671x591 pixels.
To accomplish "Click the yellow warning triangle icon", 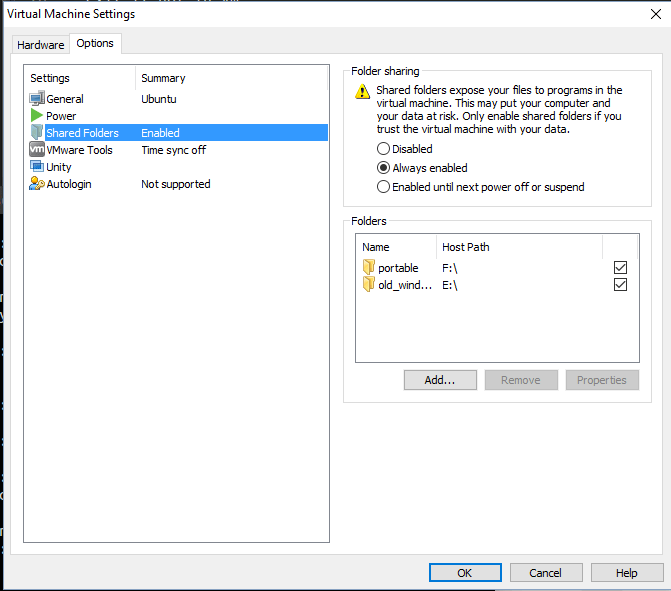I will click(362, 91).
